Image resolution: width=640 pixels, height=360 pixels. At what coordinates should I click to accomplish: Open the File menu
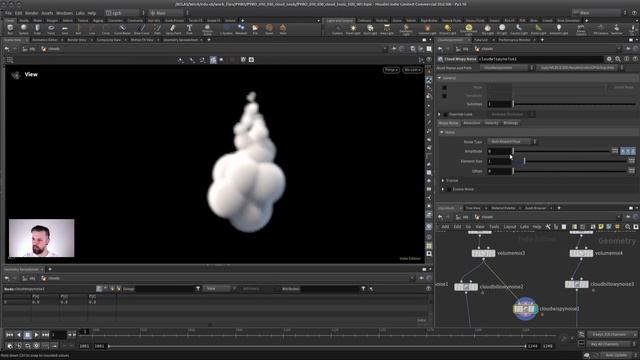click(8, 13)
